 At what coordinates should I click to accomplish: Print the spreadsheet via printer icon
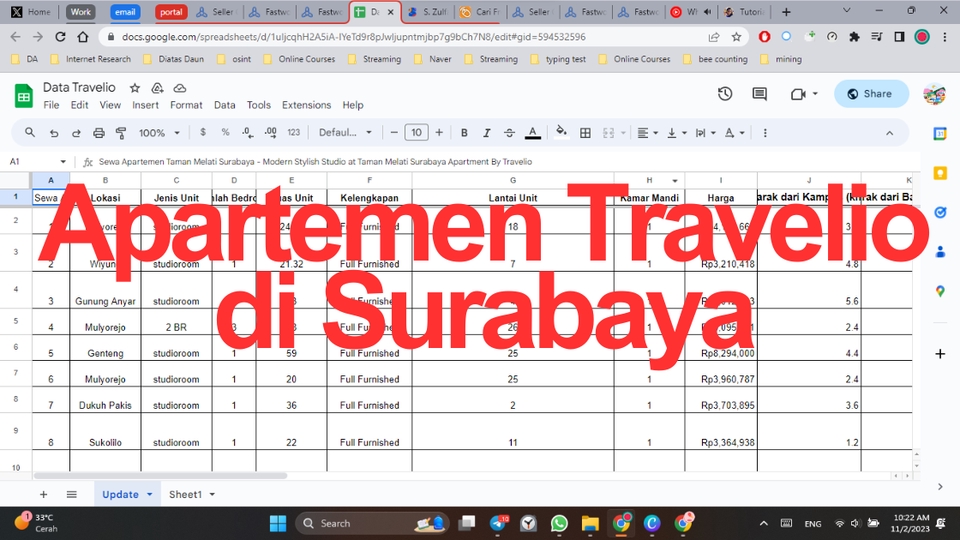[x=99, y=133]
